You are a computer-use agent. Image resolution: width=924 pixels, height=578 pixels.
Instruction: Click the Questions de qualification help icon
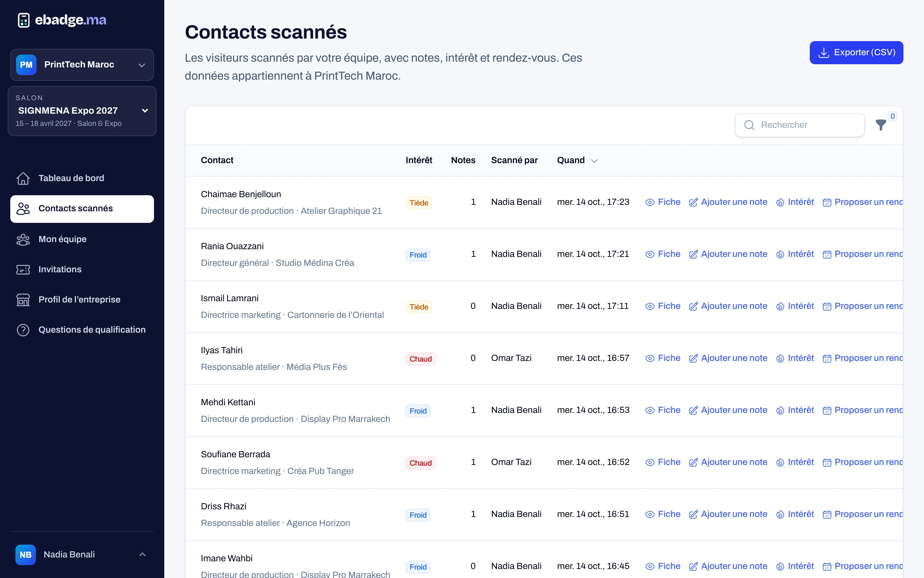click(23, 330)
